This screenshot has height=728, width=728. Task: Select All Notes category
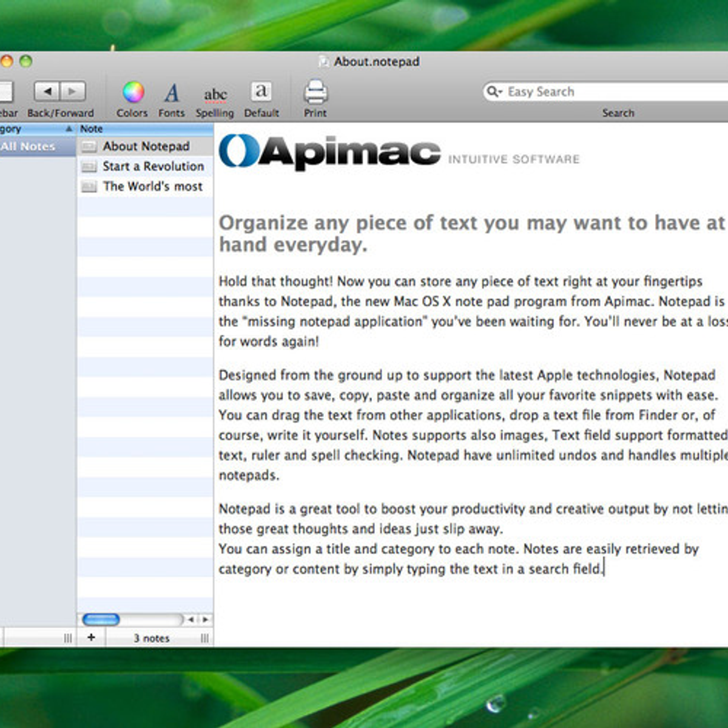tap(38, 146)
